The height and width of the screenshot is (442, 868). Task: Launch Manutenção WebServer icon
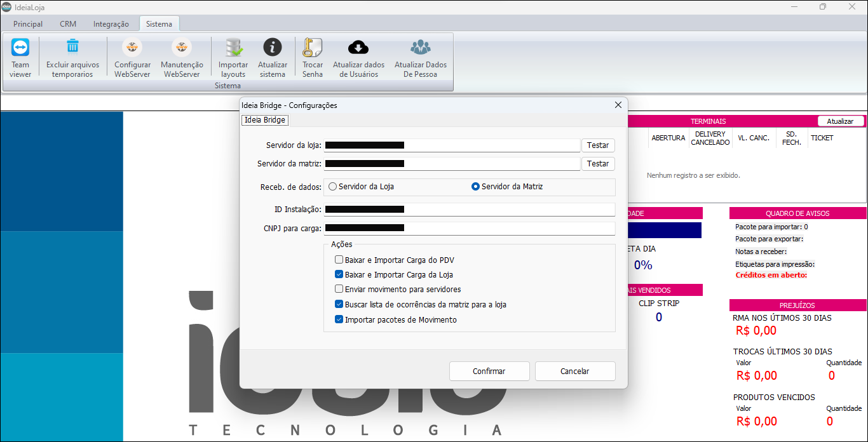coord(182,48)
